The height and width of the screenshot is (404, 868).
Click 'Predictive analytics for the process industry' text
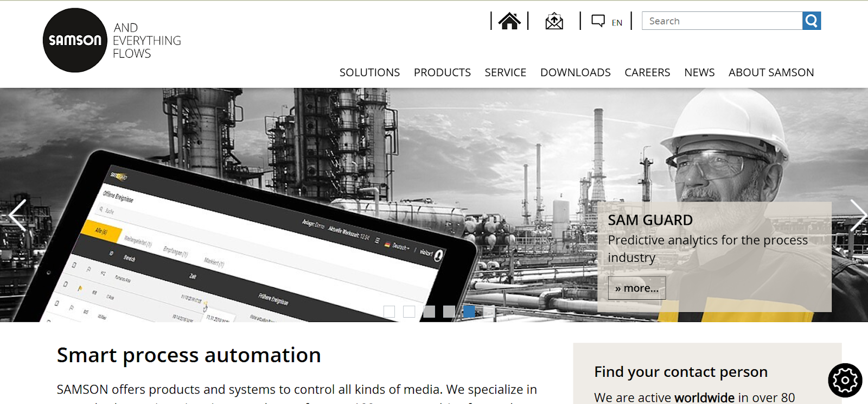[708, 249]
